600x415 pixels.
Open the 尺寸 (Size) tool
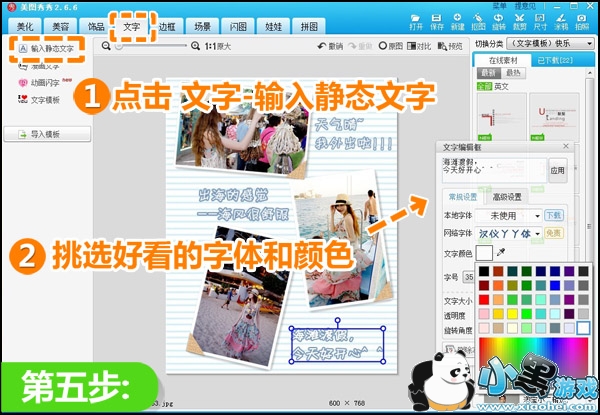click(x=540, y=22)
